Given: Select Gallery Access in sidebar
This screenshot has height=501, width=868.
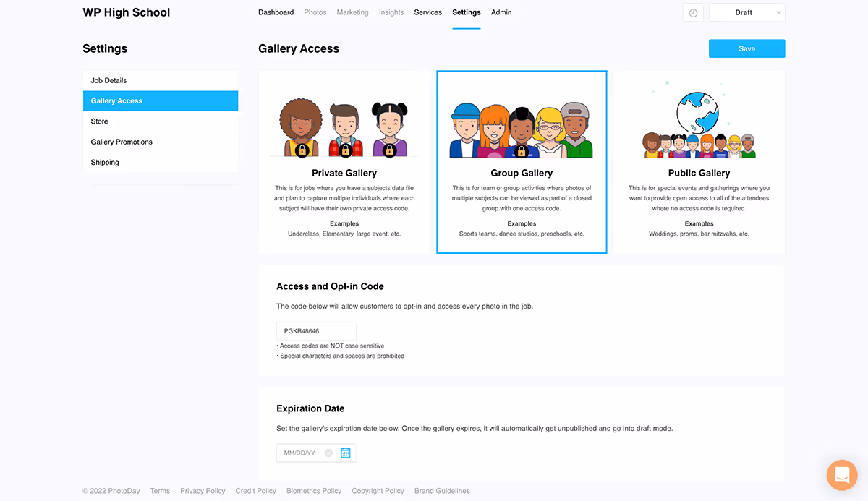Looking at the screenshot, I should click(x=161, y=100).
